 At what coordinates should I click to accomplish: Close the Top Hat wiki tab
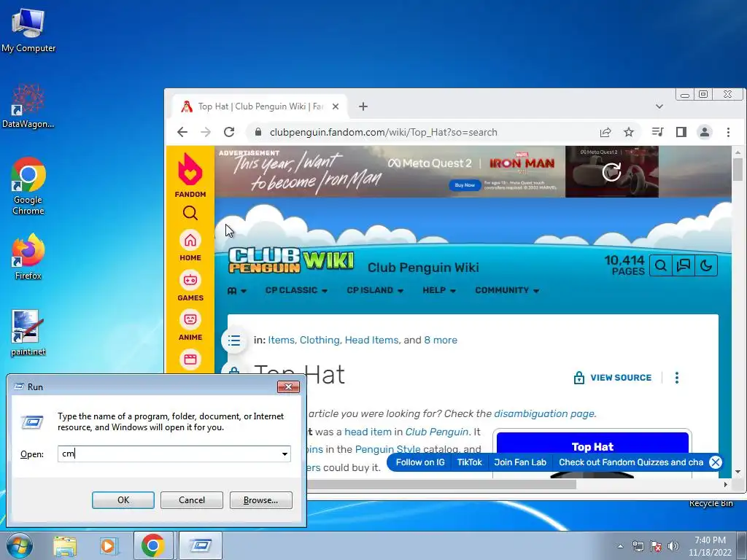coord(336,106)
